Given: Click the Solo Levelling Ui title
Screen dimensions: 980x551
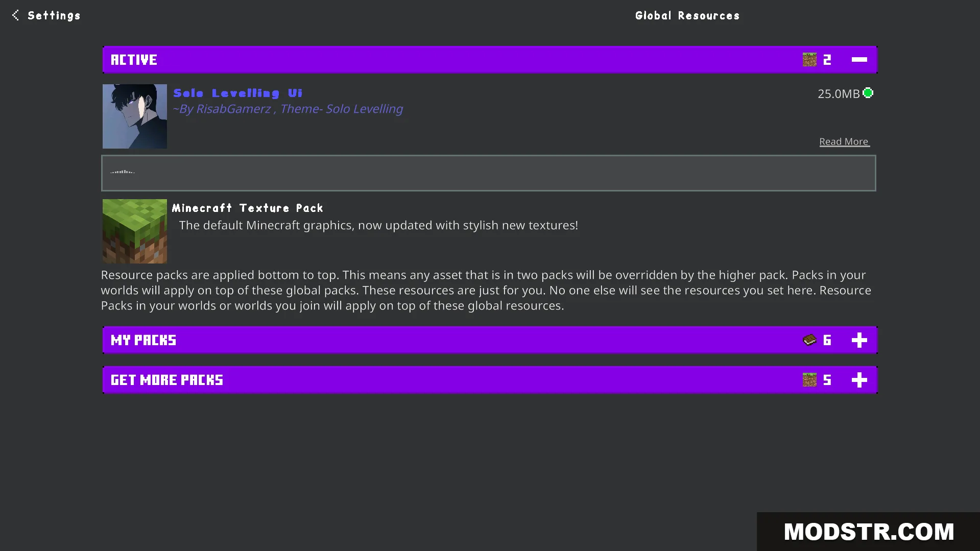Looking at the screenshot, I should pyautogui.click(x=237, y=93).
